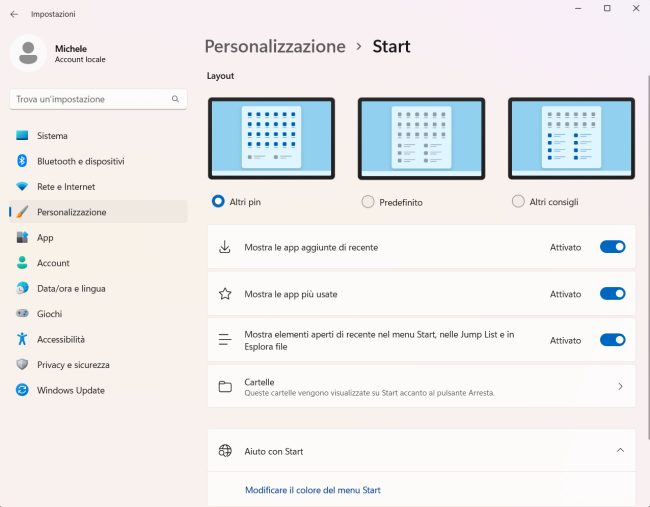Click the Giochi controller icon
The width and height of the screenshot is (650, 507).
tap(22, 313)
